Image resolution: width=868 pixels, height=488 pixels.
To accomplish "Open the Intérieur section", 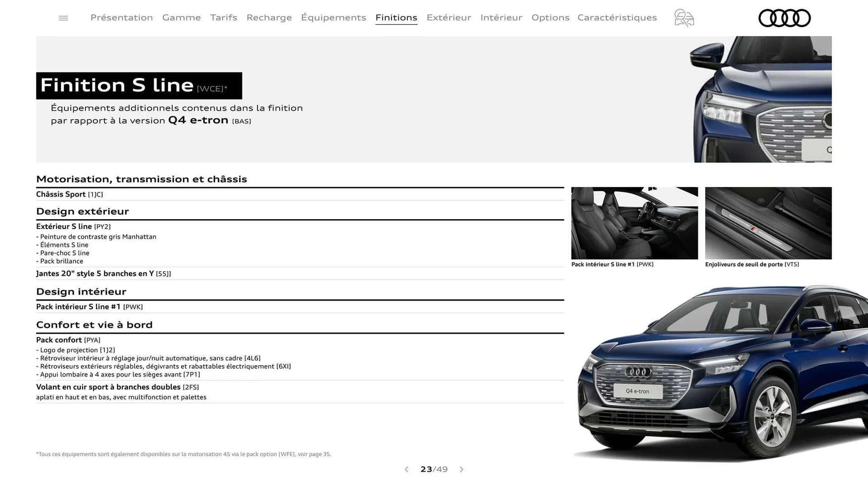I will click(501, 18).
